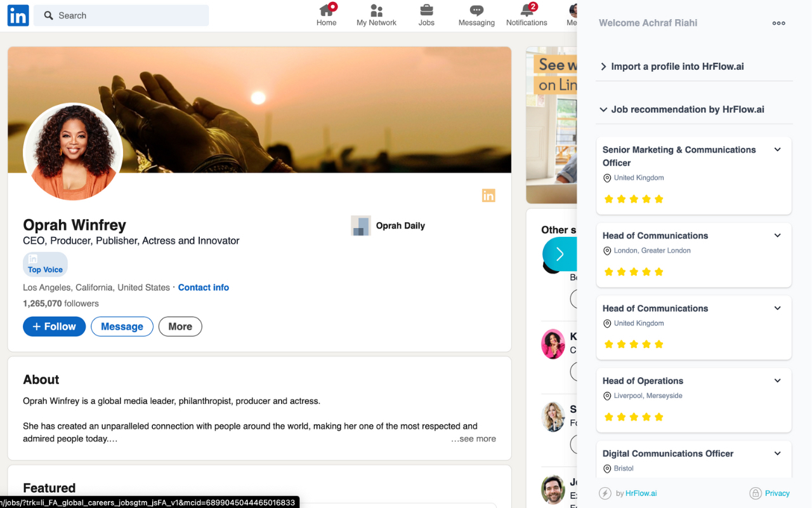This screenshot has width=812, height=508.
Task: Open the My Network page
Action: pos(376,15)
